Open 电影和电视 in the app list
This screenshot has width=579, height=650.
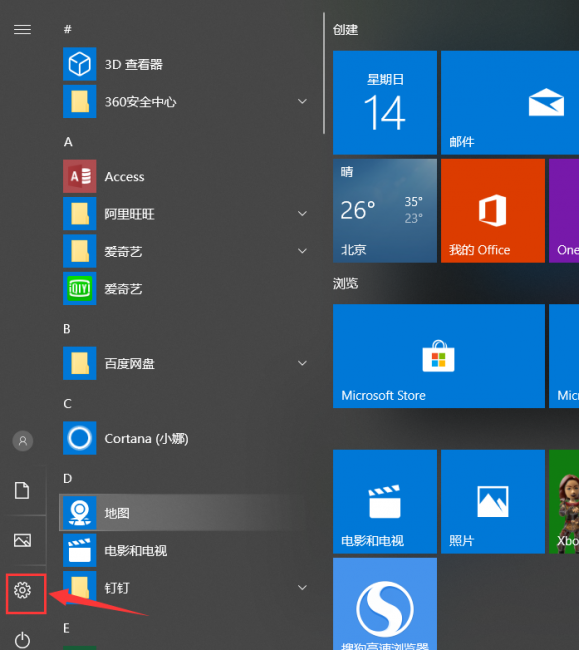(x=185, y=551)
